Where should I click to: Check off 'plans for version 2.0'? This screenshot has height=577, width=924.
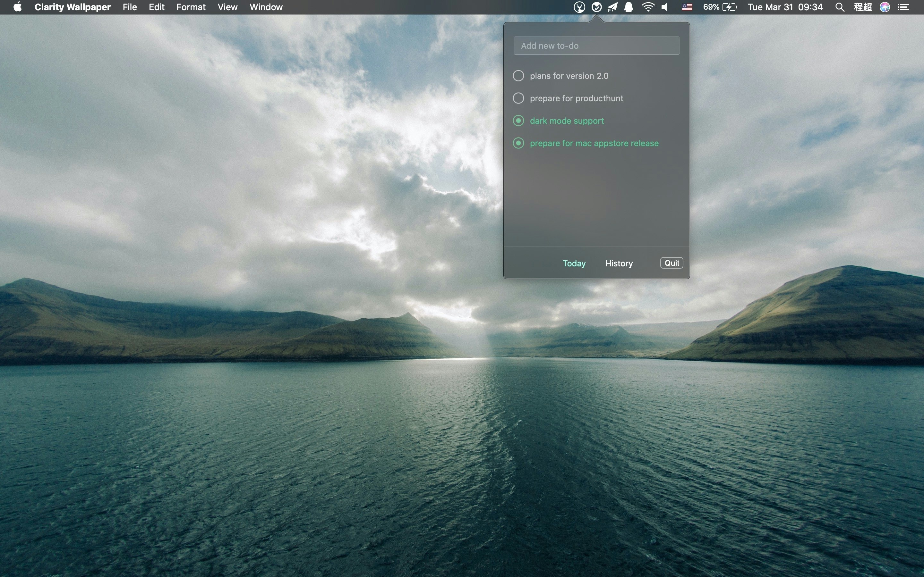tap(518, 76)
